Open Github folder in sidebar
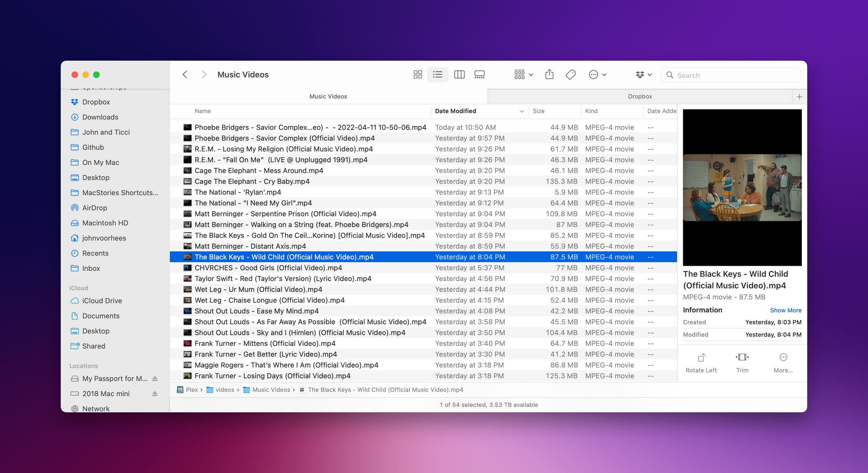Viewport: 868px width, 473px height. pos(93,147)
